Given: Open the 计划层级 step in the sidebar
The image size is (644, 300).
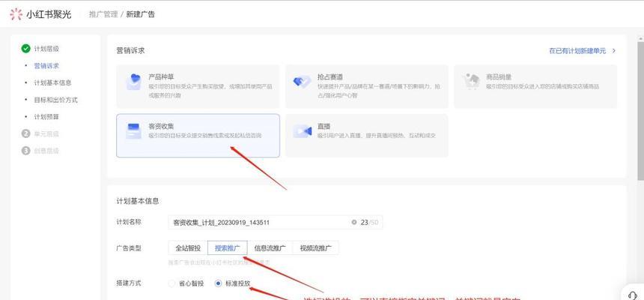Looking at the screenshot, I should pyautogui.click(x=46, y=49).
